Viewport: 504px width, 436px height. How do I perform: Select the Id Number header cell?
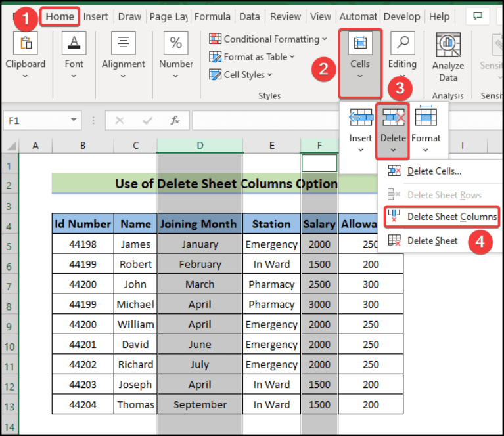click(x=83, y=224)
